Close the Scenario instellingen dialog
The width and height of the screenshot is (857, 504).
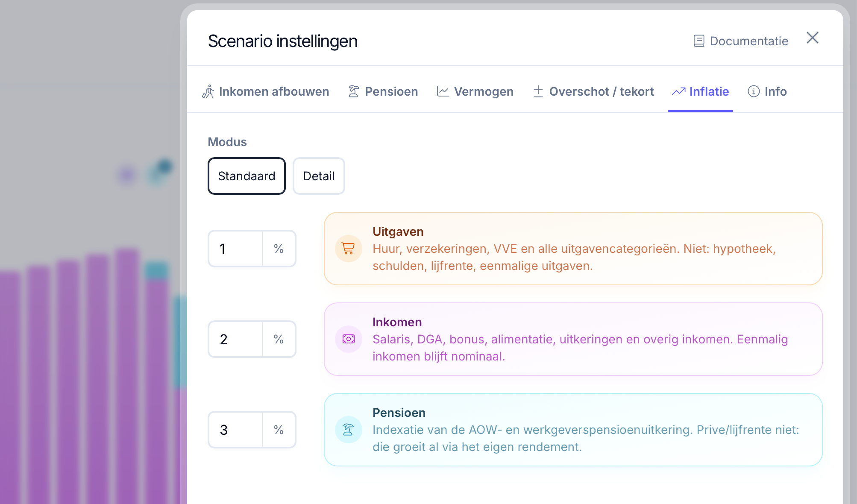(x=813, y=38)
